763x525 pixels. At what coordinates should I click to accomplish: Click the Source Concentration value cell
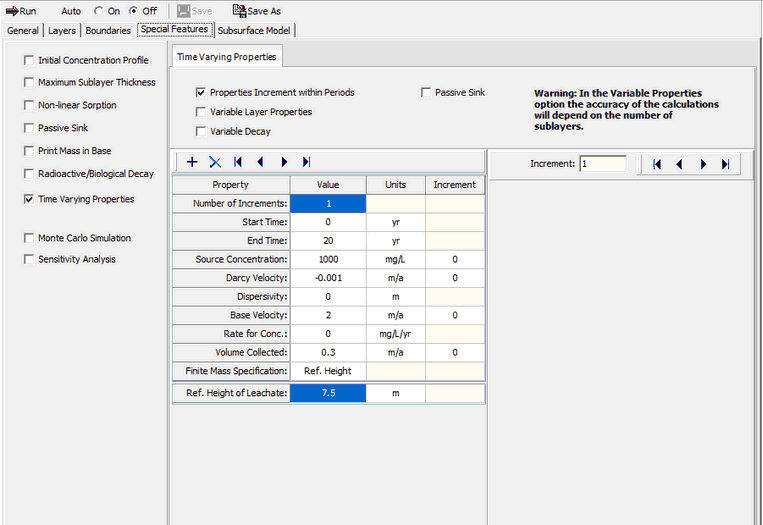pos(328,259)
